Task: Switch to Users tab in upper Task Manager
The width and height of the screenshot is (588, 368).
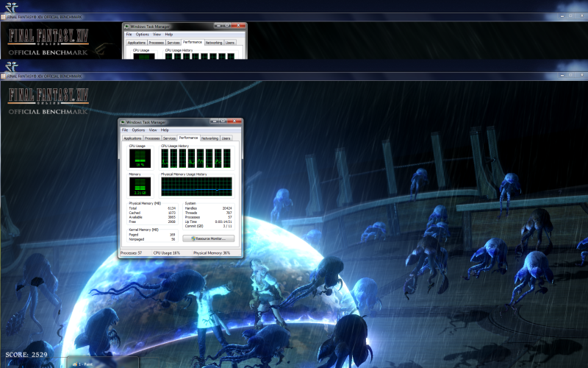Action: (230, 43)
